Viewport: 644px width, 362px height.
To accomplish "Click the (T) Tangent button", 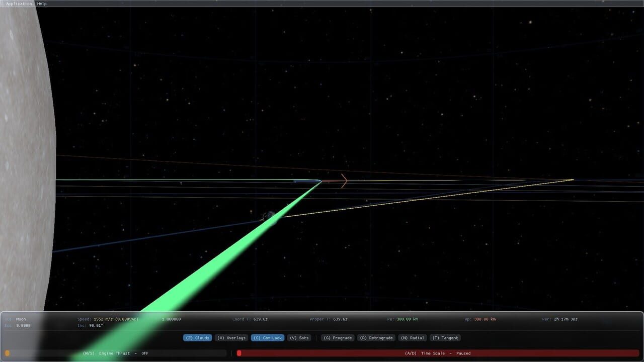I will click(445, 338).
